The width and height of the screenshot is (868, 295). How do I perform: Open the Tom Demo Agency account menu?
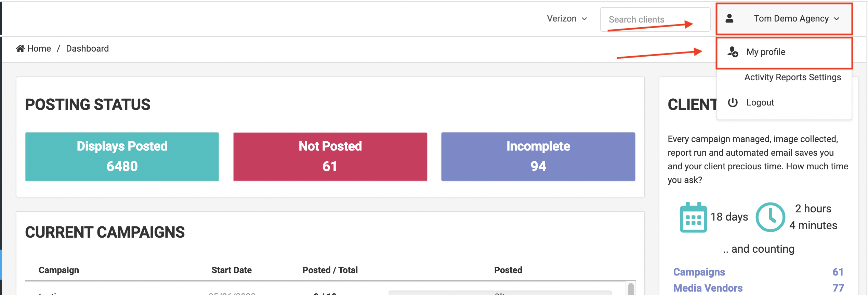point(784,19)
